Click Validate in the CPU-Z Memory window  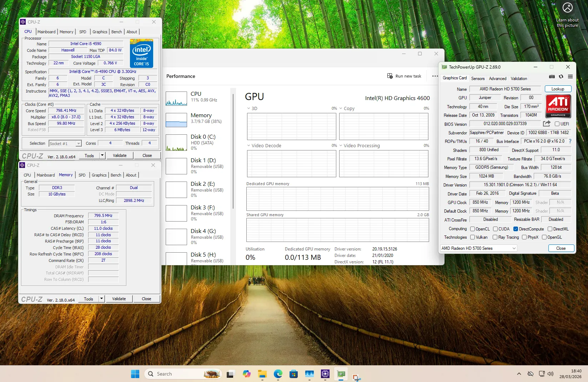[x=119, y=299]
